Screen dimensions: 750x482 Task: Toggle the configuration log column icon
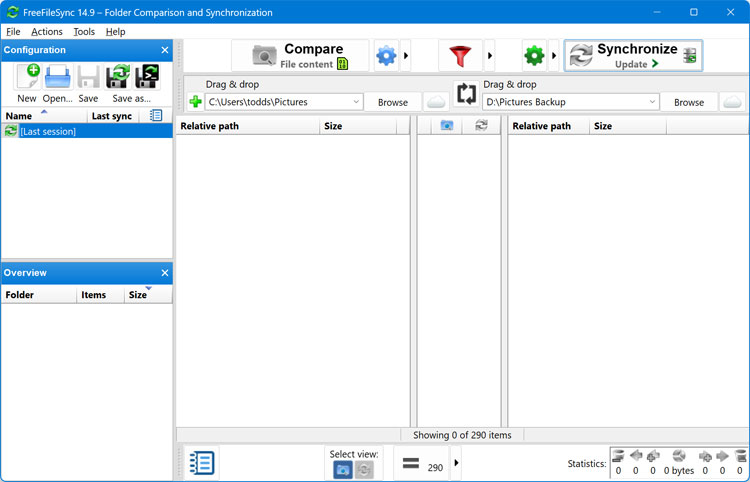tap(155, 115)
